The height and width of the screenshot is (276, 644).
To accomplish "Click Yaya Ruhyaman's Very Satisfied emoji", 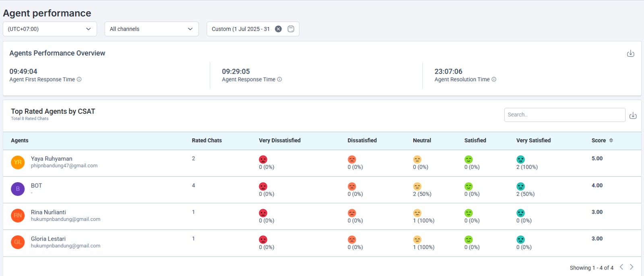I will 520,160.
